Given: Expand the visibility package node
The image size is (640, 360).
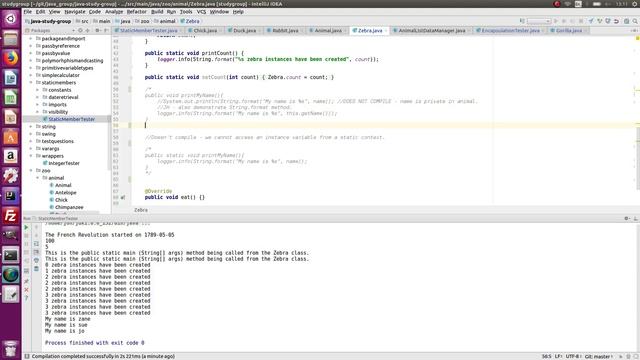Looking at the screenshot, I should 38,112.
